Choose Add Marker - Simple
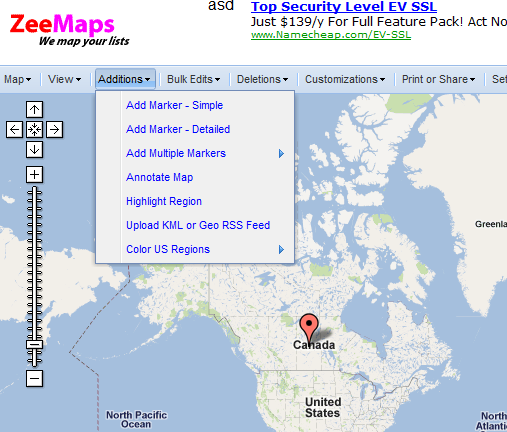The width and height of the screenshot is (507, 432). tap(174, 105)
